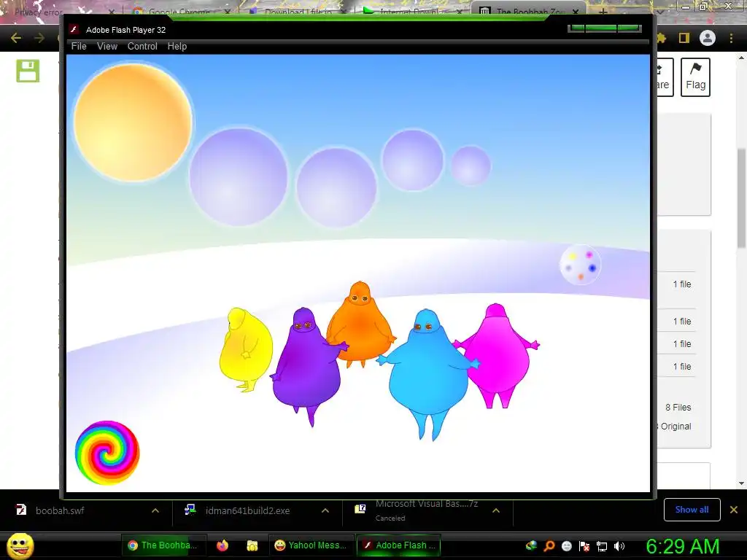Click the yellow Boohbah character
Screen dimensions: 747x560
pos(246,350)
